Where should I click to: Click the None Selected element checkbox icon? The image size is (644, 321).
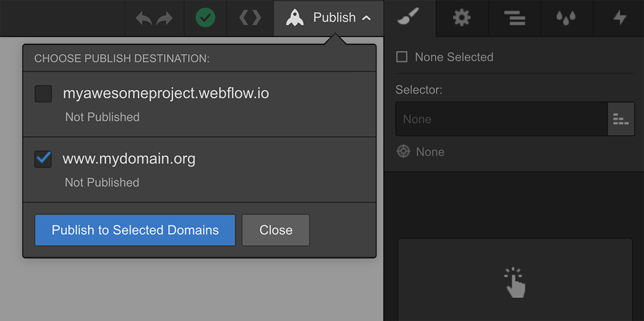click(402, 57)
